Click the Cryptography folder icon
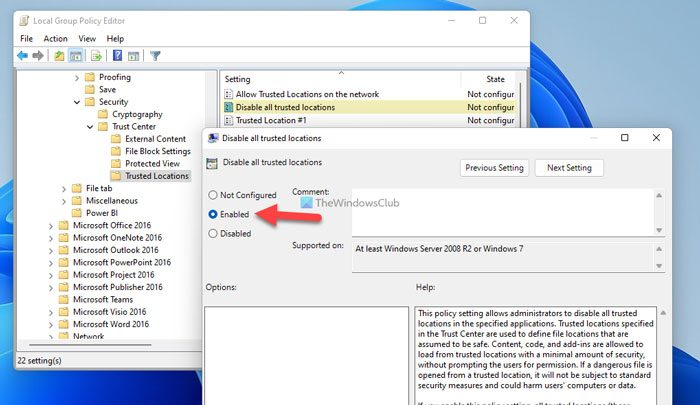The height and width of the screenshot is (405, 700). (103, 114)
